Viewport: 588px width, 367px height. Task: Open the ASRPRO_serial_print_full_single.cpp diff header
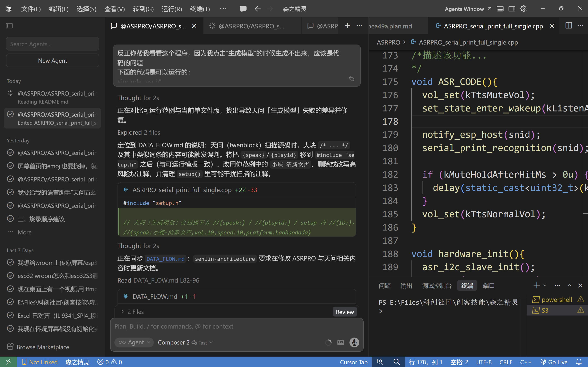[236, 190]
